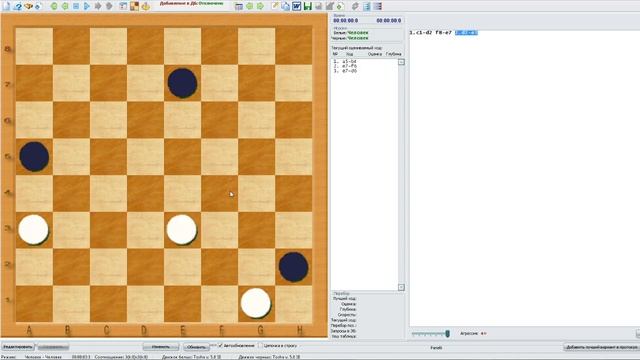
Task: Click the green save diskette icon
Action: click(308, 6)
